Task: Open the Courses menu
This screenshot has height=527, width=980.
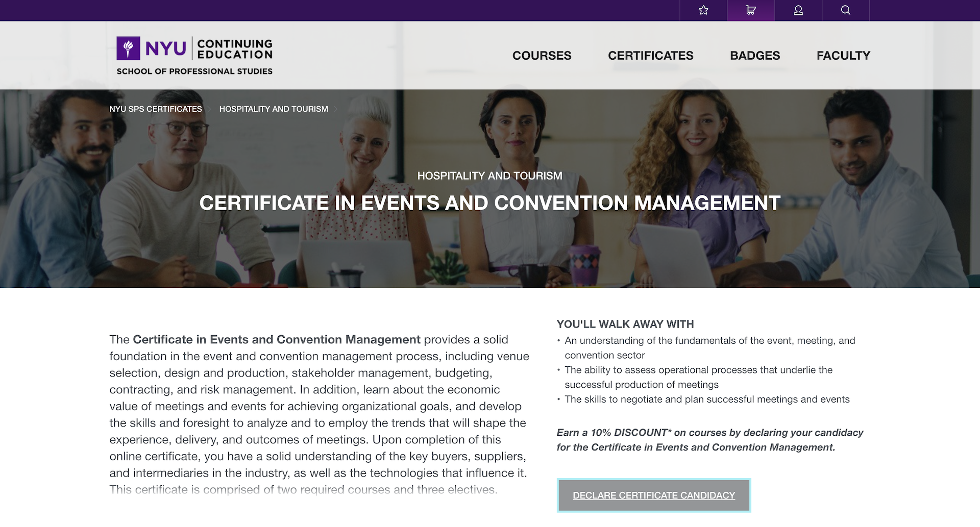Action: click(542, 56)
